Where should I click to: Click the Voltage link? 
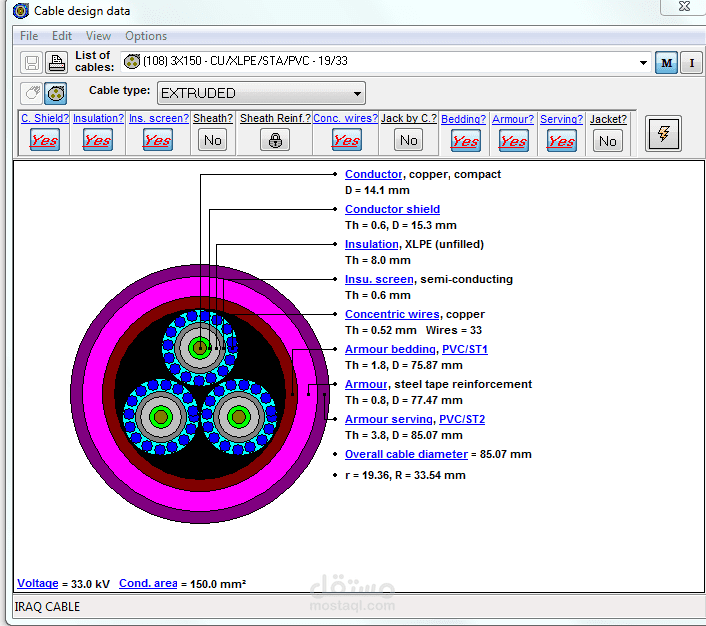coord(38,584)
